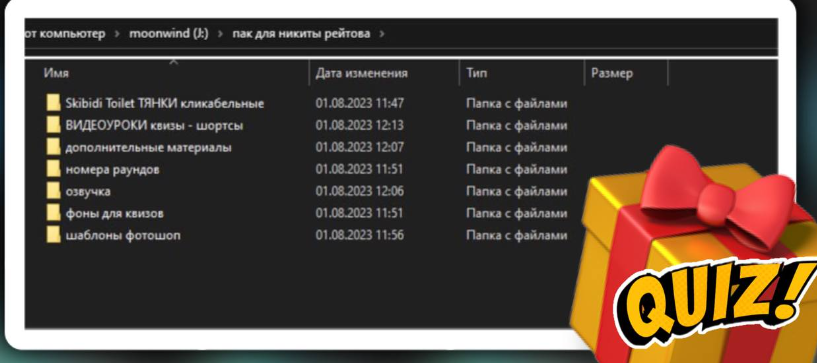The image size is (817, 363).
Task: Select the озвучка folder name
Action: coord(88,191)
